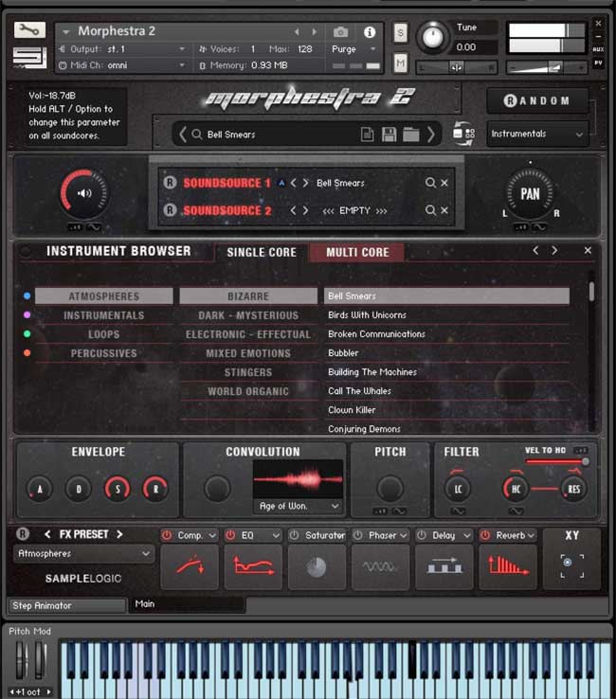
Task: Click the magnifier icon for Soundsource 1
Action: (430, 183)
